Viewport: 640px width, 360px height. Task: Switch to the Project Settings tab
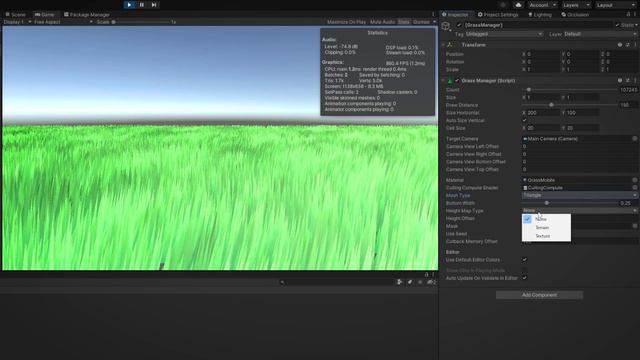(x=498, y=15)
